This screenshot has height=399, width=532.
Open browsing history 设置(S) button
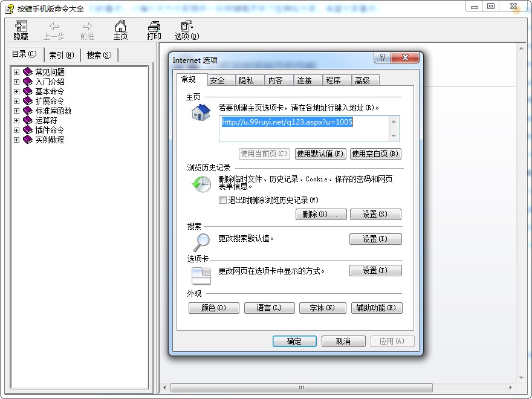pos(375,214)
